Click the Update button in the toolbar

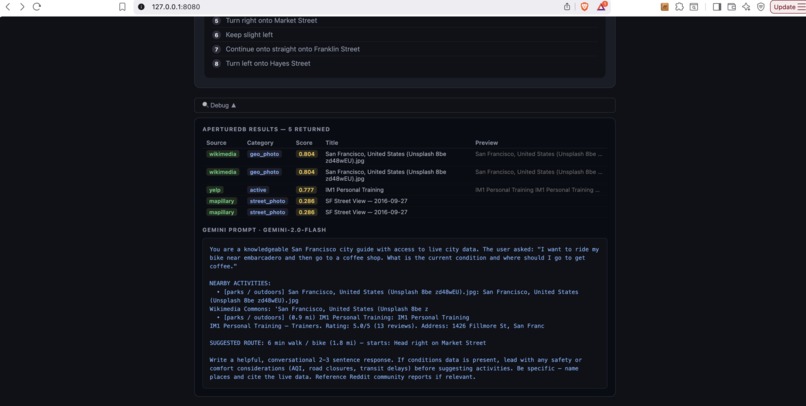pyautogui.click(x=784, y=7)
